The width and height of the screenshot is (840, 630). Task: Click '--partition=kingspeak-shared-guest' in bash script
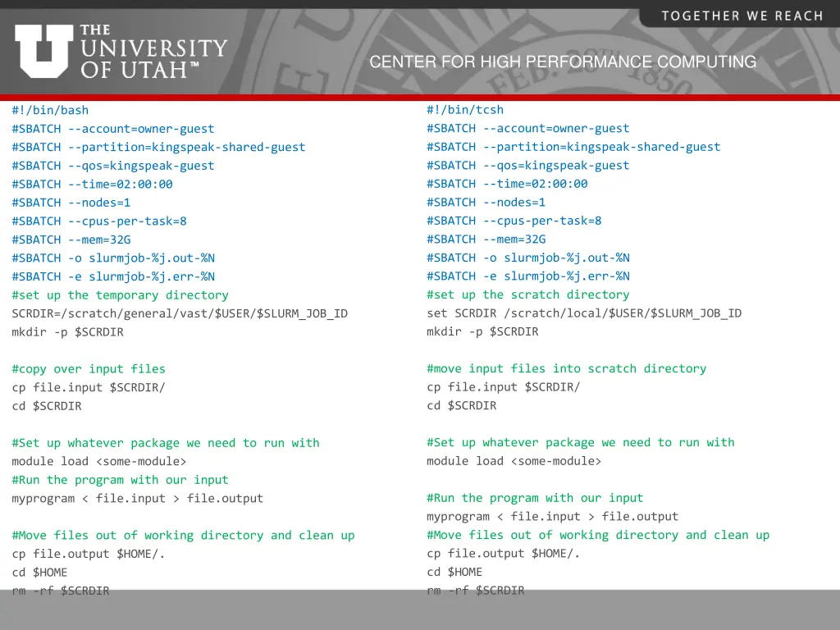158,148
